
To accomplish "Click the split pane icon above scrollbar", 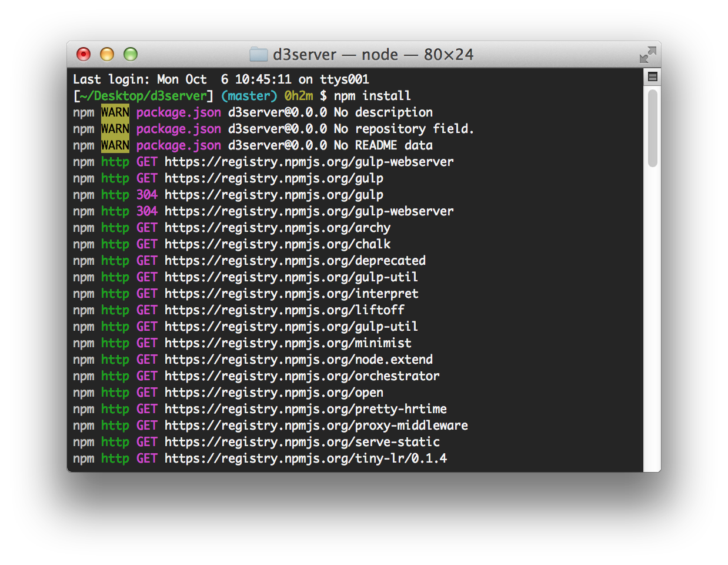I will tap(652, 77).
